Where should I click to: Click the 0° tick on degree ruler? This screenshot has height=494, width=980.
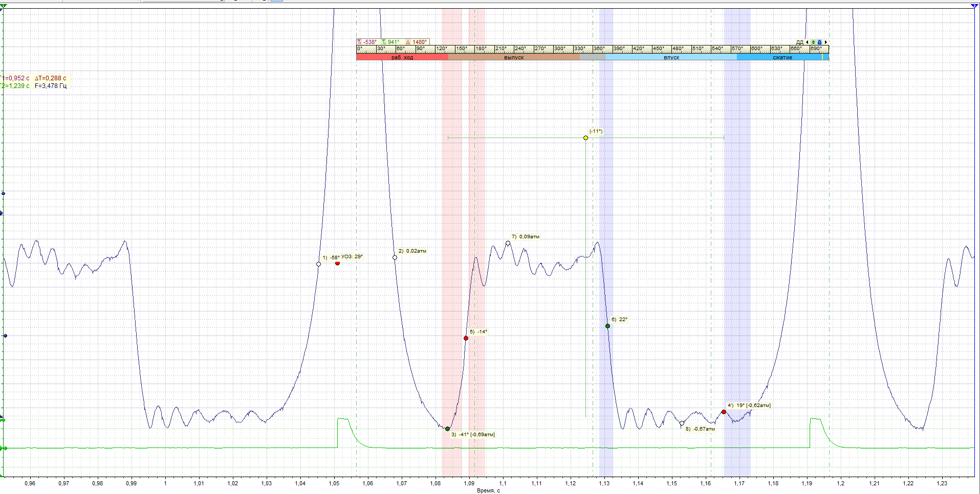(360, 49)
